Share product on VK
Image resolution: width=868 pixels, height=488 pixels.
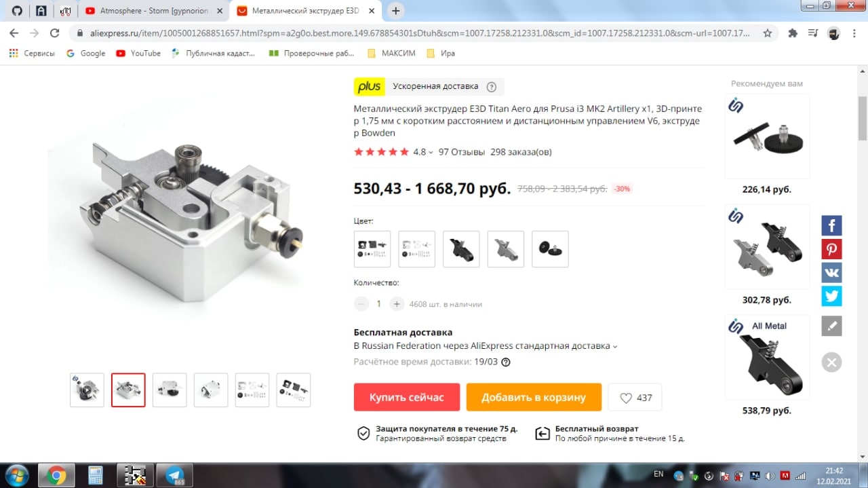click(831, 273)
